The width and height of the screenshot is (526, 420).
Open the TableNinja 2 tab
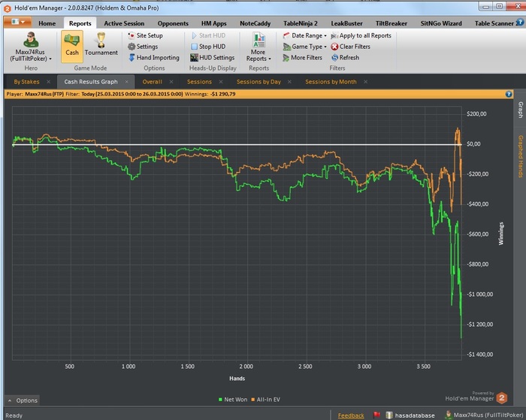tap(301, 23)
